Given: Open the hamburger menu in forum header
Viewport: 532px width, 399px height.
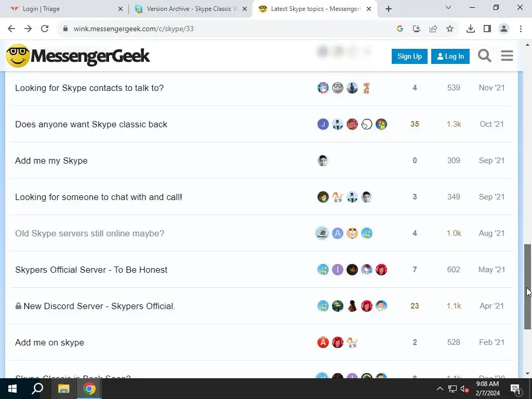Looking at the screenshot, I should 507,56.
